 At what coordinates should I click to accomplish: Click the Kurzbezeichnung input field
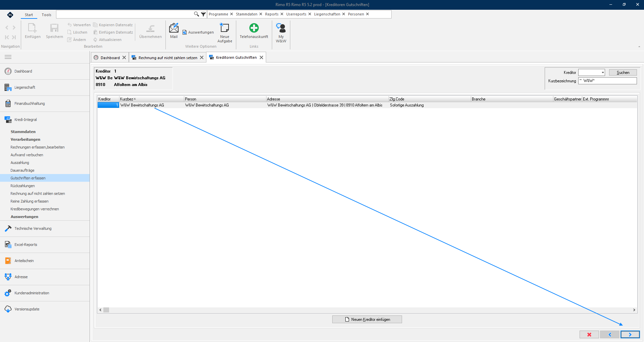pos(607,81)
